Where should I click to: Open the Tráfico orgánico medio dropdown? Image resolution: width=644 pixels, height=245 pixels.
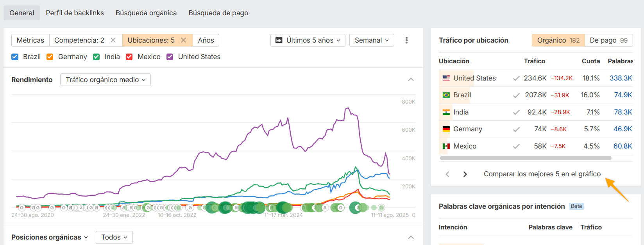pos(106,80)
